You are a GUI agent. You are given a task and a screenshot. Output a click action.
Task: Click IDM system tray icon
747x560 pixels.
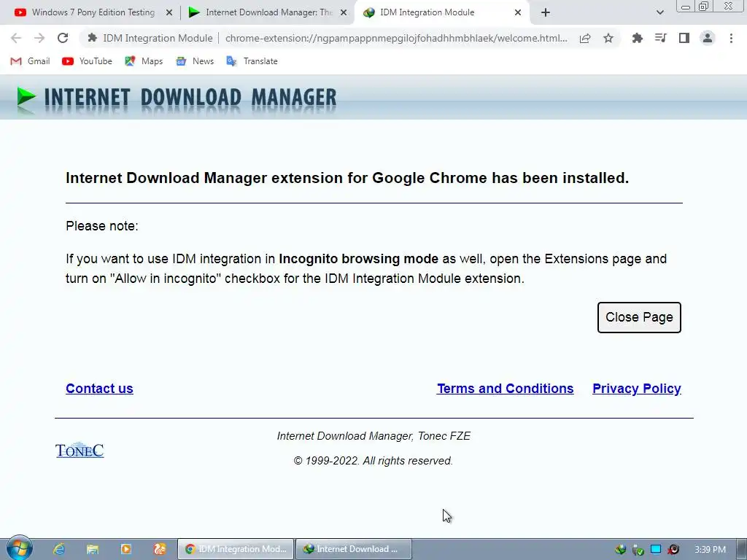[620, 550]
